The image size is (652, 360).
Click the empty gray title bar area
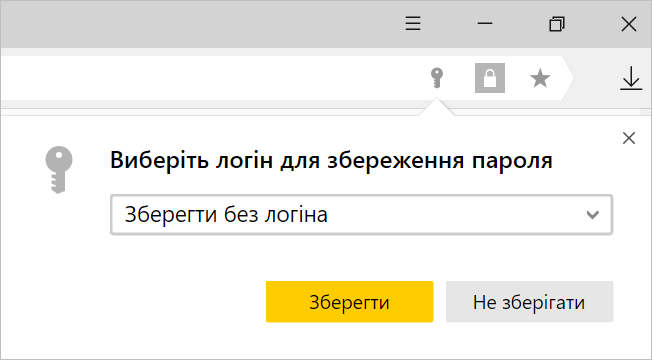[x=200, y=24]
